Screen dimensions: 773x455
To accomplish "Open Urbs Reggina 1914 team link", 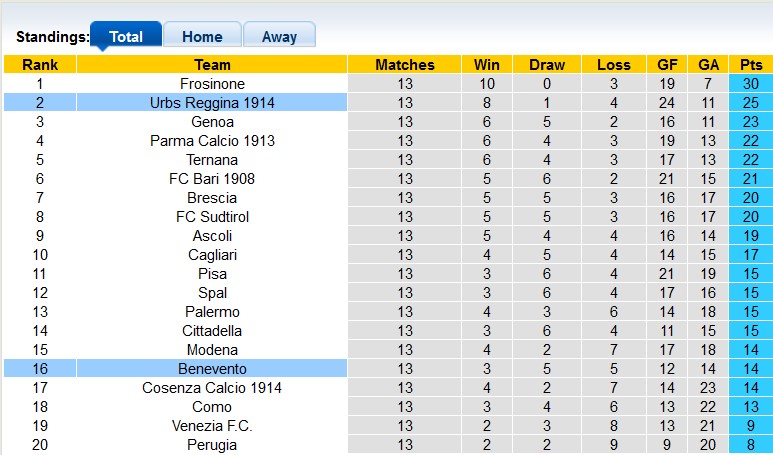I will (212, 103).
